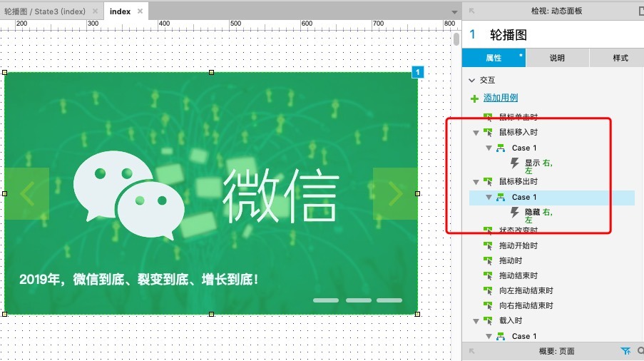Click the third carousel indicator bar
Image resolution: width=644 pixels, height=361 pixels.
[x=389, y=300]
